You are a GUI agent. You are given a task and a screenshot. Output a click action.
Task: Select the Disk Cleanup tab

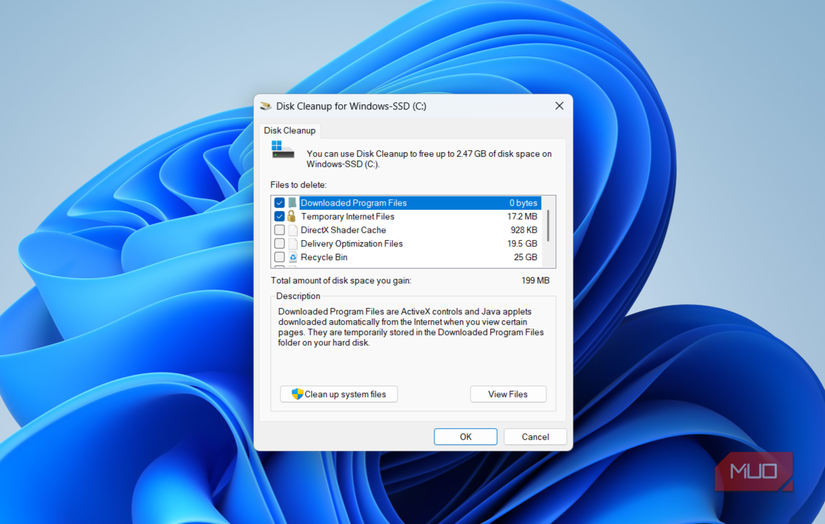coord(289,130)
